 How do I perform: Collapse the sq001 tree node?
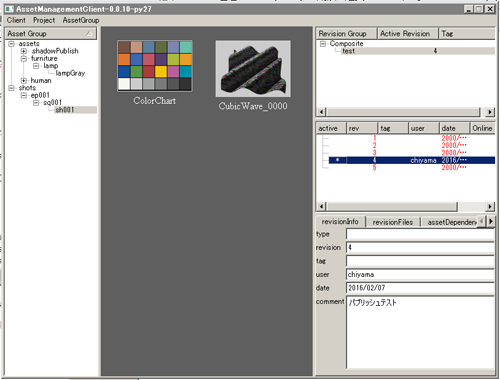coord(36,103)
